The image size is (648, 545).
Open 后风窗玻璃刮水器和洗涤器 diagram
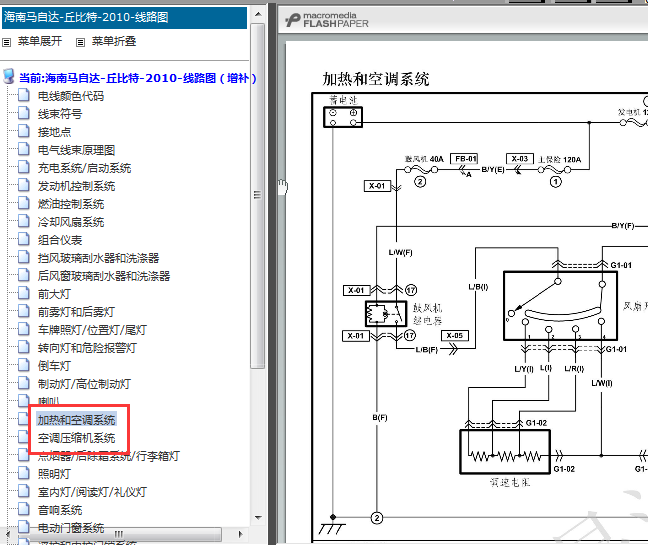[104, 276]
